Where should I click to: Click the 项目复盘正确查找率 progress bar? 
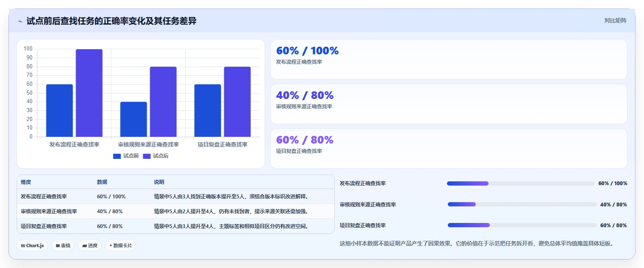[x=522, y=225]
